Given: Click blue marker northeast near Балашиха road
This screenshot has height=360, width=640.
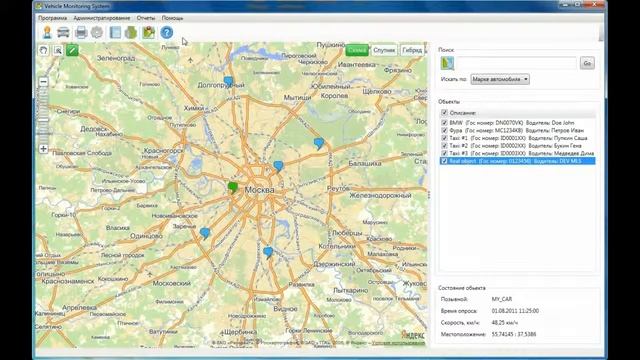Looking at the screenshot, I should [x=319, y=143].
